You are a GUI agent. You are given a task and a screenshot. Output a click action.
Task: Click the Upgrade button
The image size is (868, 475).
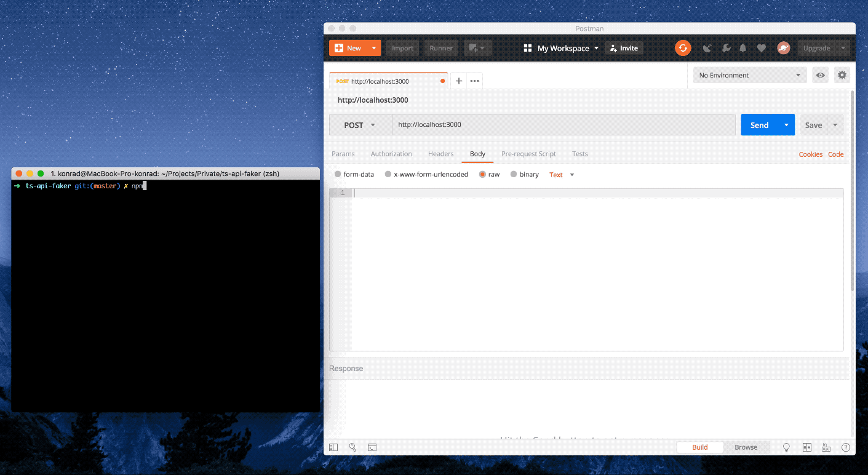(x=816, y=48)
